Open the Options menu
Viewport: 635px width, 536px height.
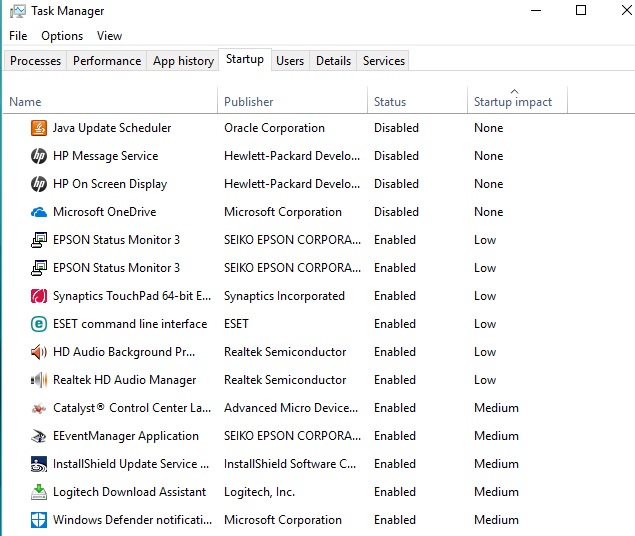pos(62,36)
